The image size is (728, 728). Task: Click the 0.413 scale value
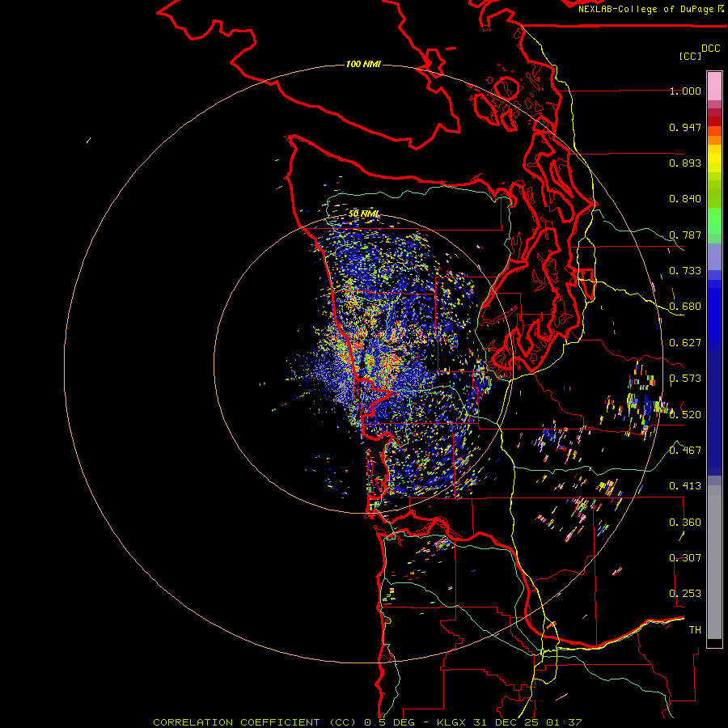coord(685,486)
